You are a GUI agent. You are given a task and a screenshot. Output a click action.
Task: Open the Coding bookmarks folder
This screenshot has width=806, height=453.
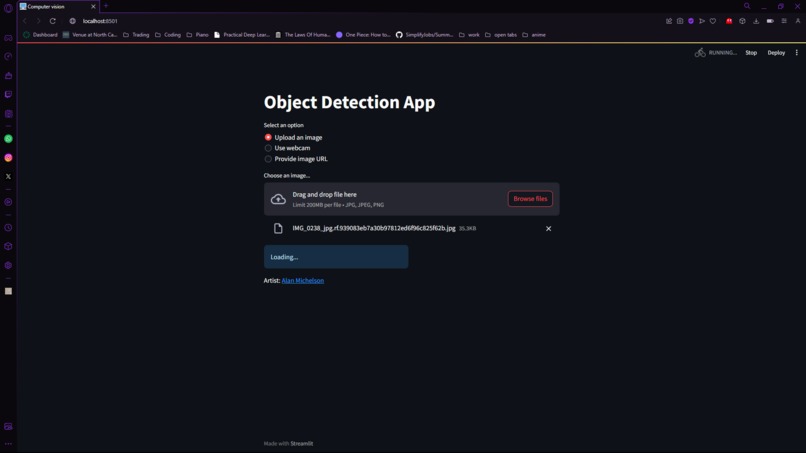click(x=168, y=35)
